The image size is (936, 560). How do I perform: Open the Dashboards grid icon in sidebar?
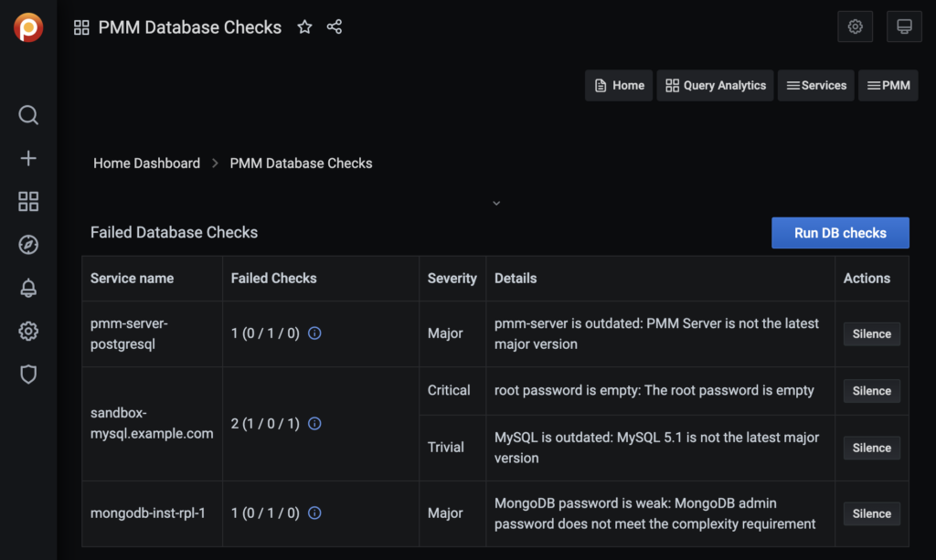(x=28, y=201)
